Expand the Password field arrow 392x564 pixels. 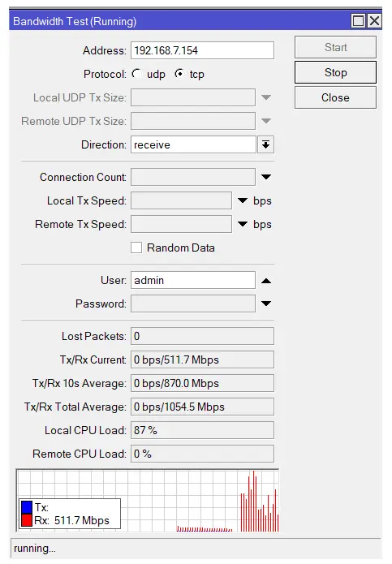pyautogui.click(x=266, y=304)
